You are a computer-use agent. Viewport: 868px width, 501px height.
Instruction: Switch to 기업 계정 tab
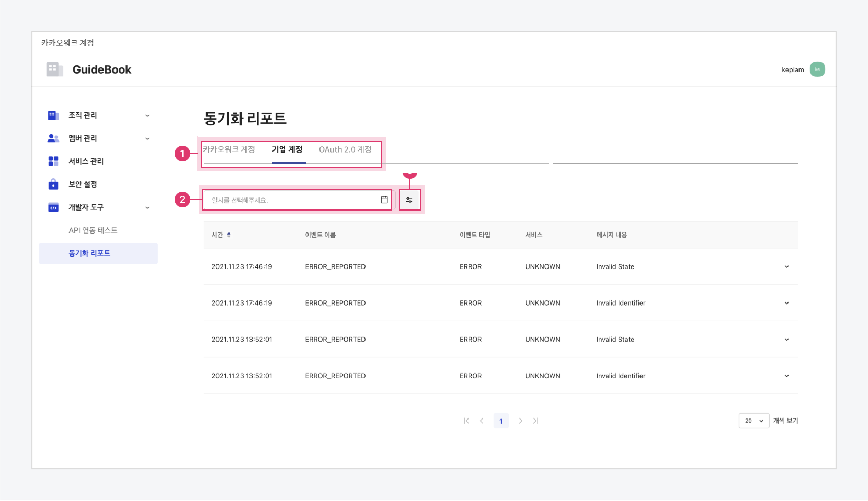287,149
